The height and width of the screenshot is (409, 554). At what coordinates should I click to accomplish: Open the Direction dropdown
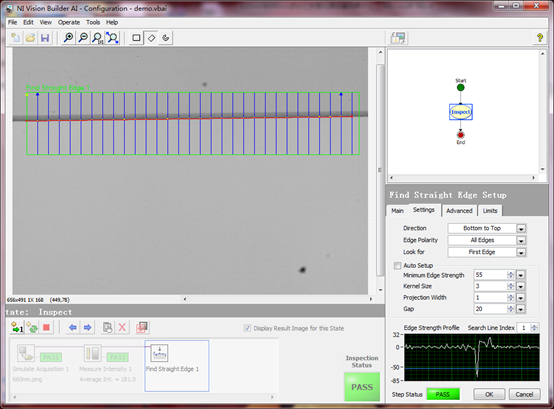pos(487,228)
